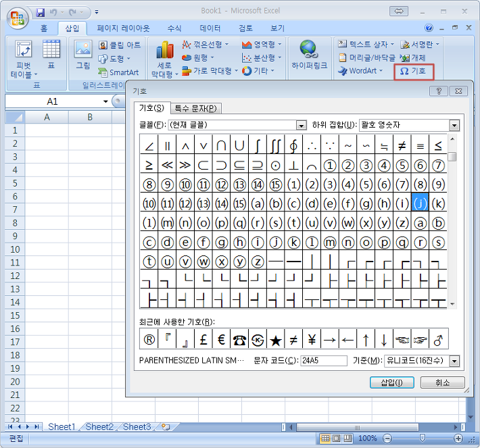Image resolution: width=480 pixels, height=448 pixels.
Task: Select the up arrow in recent symbols
Action: pyautogui.click(x=366, y=339)
